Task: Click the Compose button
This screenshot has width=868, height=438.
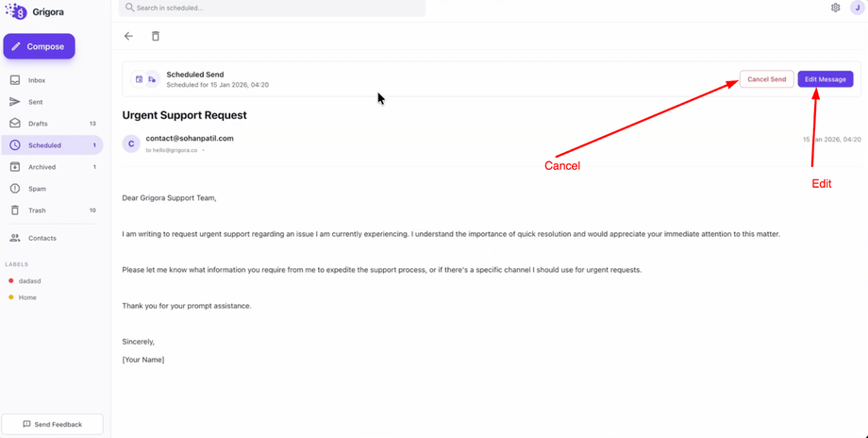Action: [40, 46]
